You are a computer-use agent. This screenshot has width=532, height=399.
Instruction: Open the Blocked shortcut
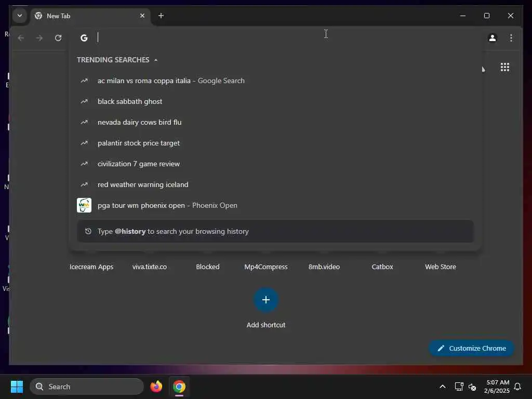[x=208, y=267]
